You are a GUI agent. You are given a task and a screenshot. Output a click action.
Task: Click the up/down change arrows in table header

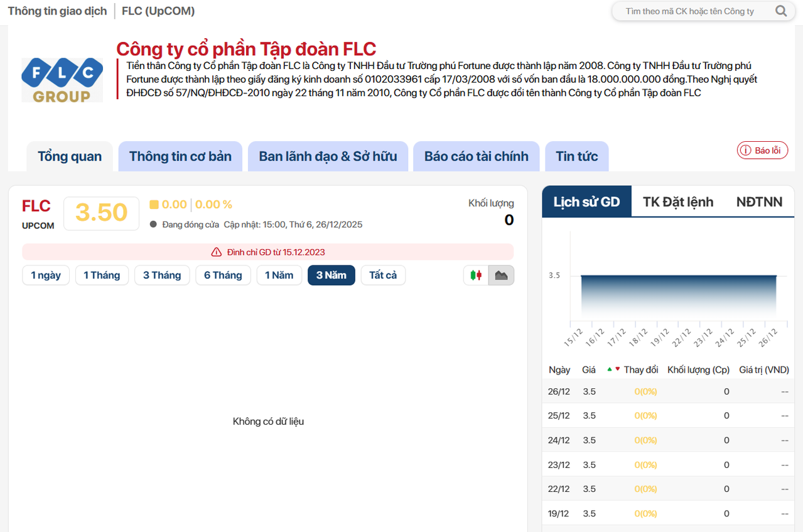613,370
